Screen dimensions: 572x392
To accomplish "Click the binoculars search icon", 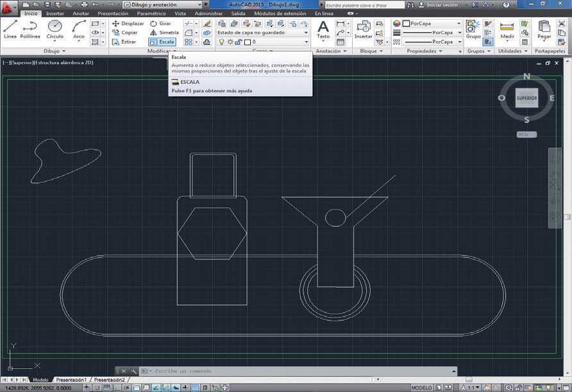I will click(410, 4).
